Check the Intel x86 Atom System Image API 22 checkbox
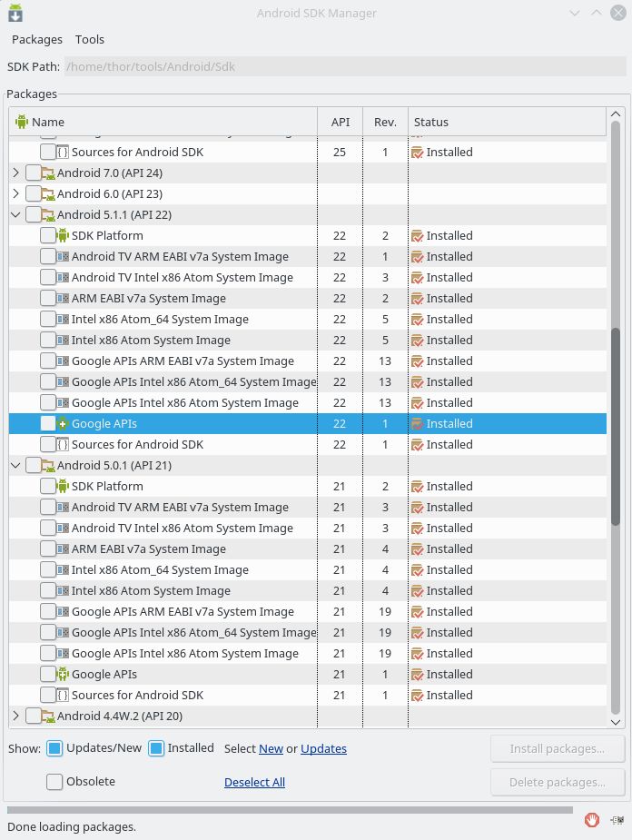632x840 pixels. (47, 340)
